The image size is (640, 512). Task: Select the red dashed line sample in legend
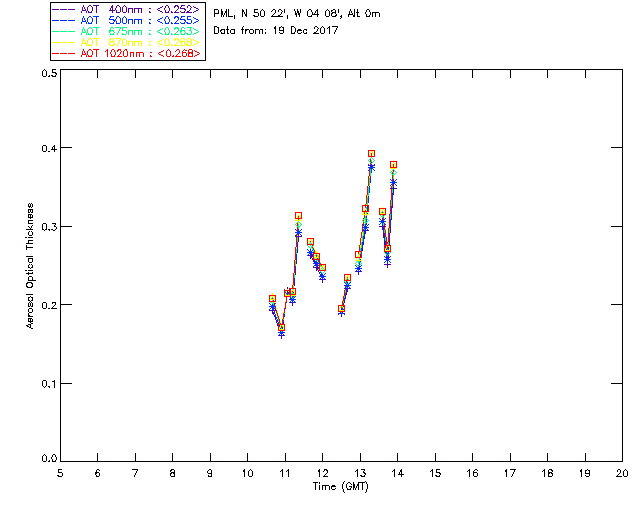(64, 53)
